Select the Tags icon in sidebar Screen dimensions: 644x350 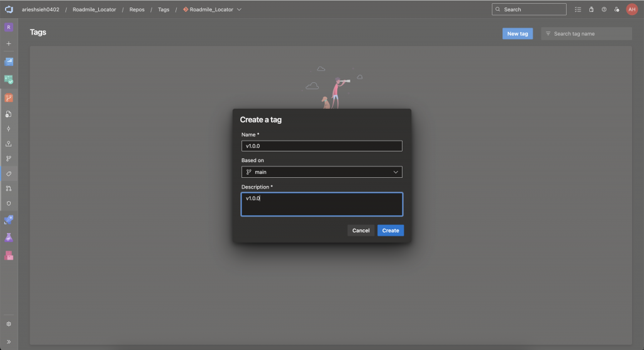pos(9,173)
